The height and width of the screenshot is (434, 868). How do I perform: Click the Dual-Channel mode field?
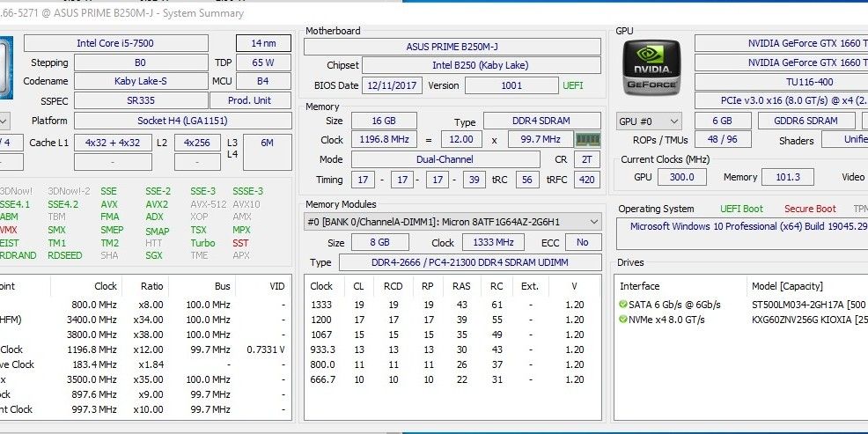click(x=445, y=159)
